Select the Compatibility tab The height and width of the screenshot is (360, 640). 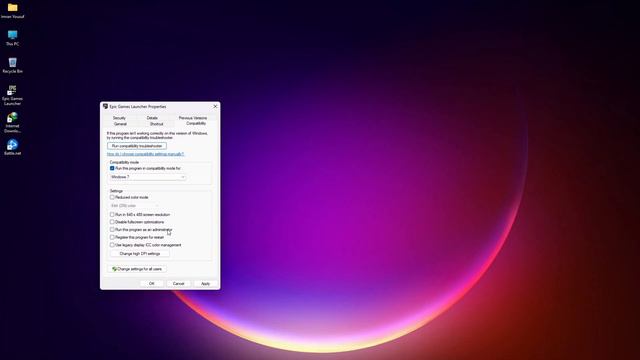196,123
